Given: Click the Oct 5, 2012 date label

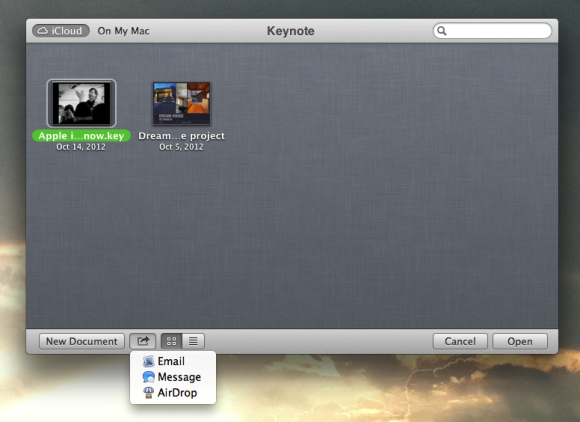Looking at the screenshot, I should (x=181, y=147).
